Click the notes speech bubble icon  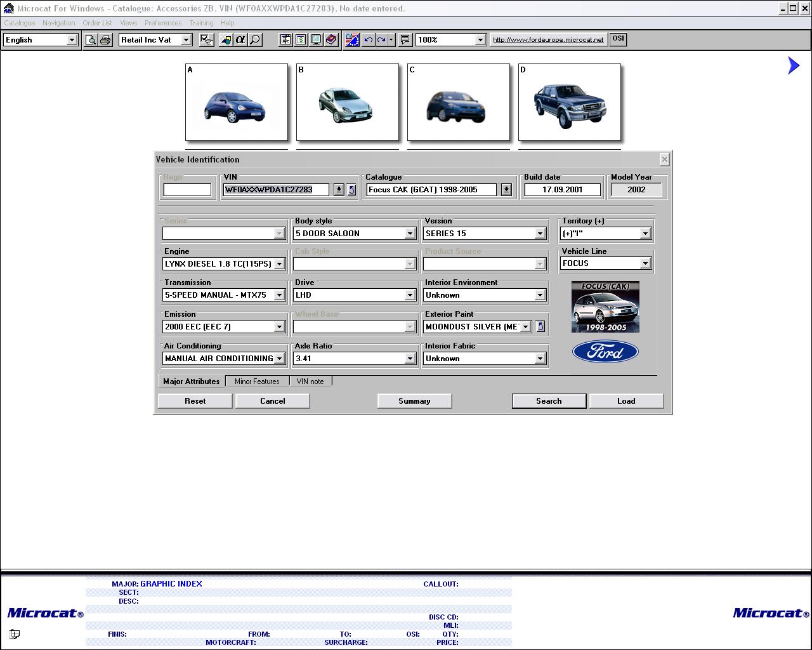(x=405, y=40)
